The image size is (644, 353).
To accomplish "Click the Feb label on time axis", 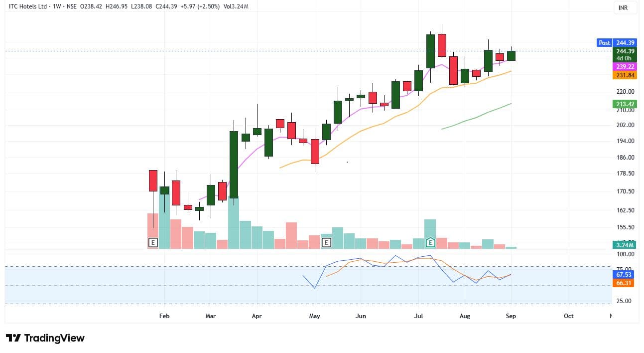I will click(x=164, y=316).
